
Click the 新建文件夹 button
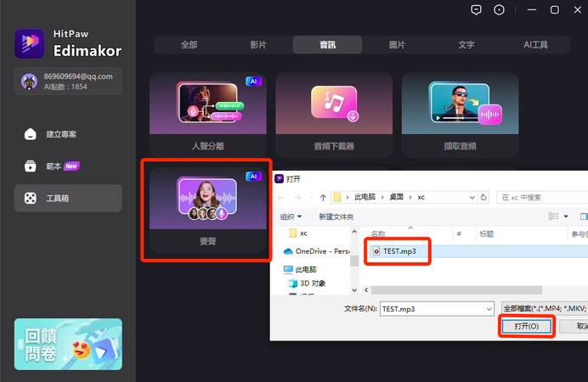click(336, 216)
